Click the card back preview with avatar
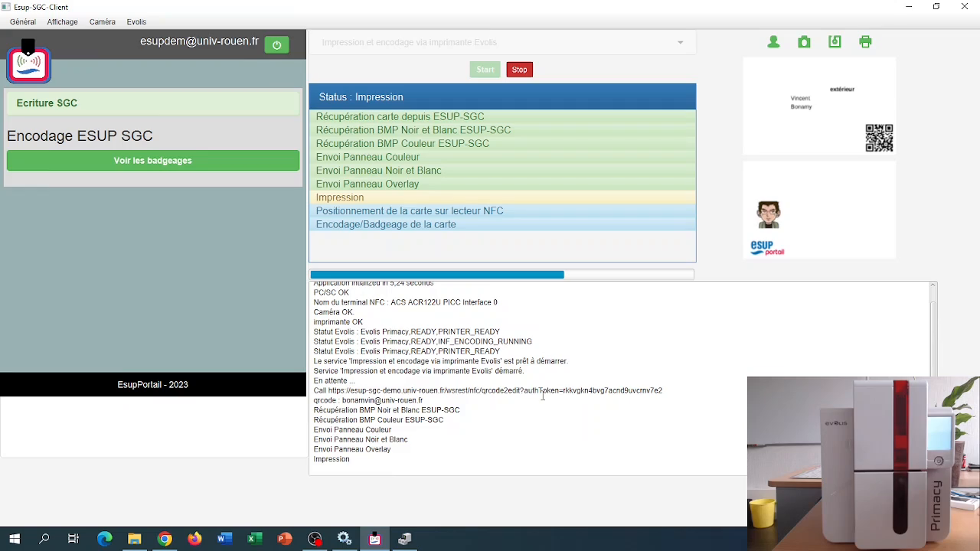The image size is (980, 551). click(x=819, y=211)
